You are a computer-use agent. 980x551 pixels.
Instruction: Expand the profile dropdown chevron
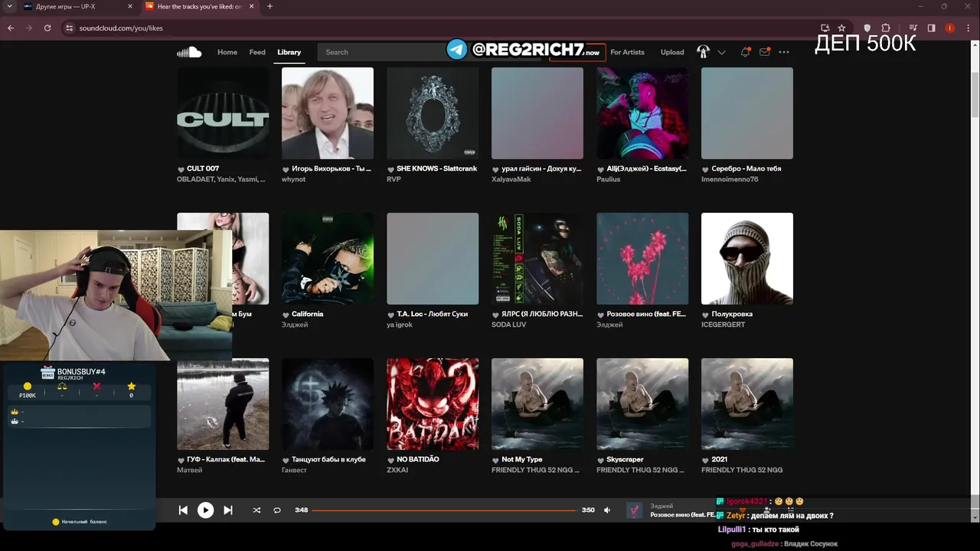(721, 53)
